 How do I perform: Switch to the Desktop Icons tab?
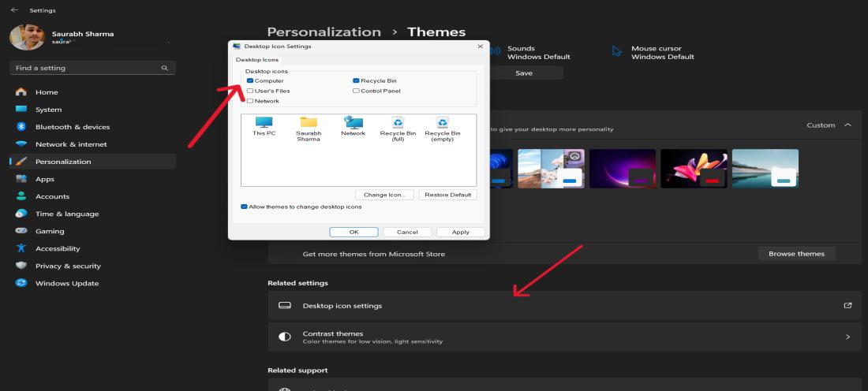[x=257, y=60]
